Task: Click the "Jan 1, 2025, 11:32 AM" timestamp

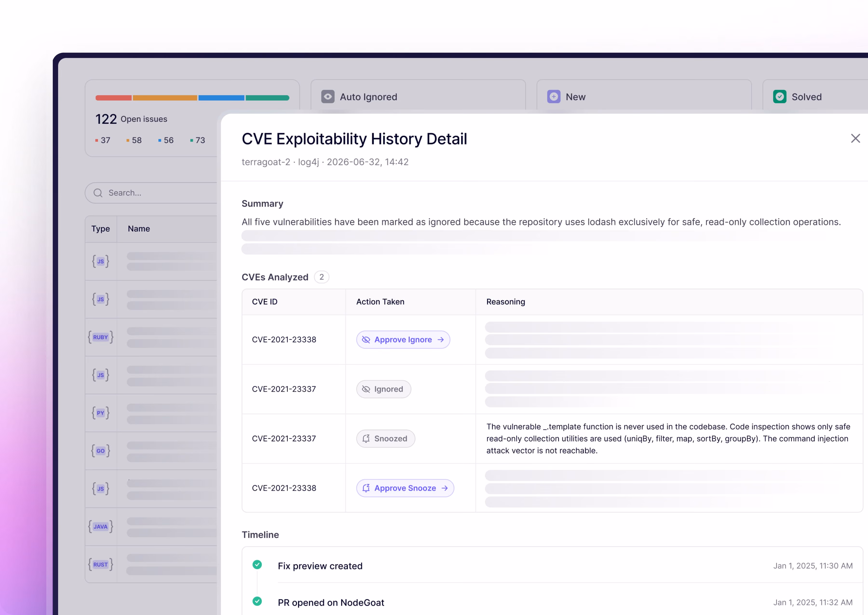Action: [x=813, y=602]
